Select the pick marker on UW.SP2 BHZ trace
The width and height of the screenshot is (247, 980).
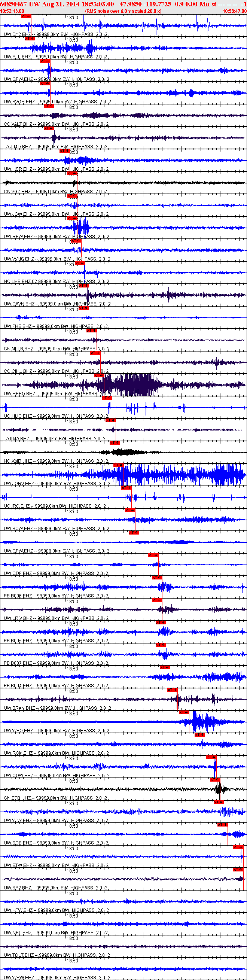pos(238,869)
